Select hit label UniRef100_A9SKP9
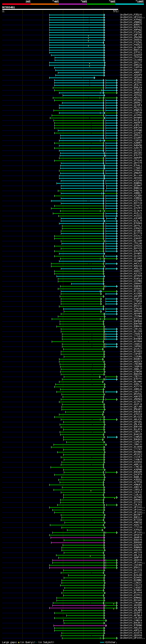 pos(131,75)
